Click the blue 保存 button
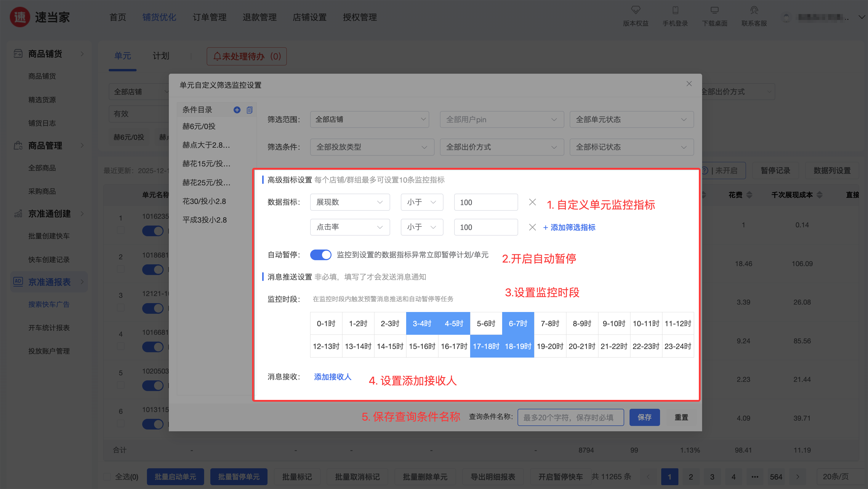The image size is (868, 489). click(644, 418)
